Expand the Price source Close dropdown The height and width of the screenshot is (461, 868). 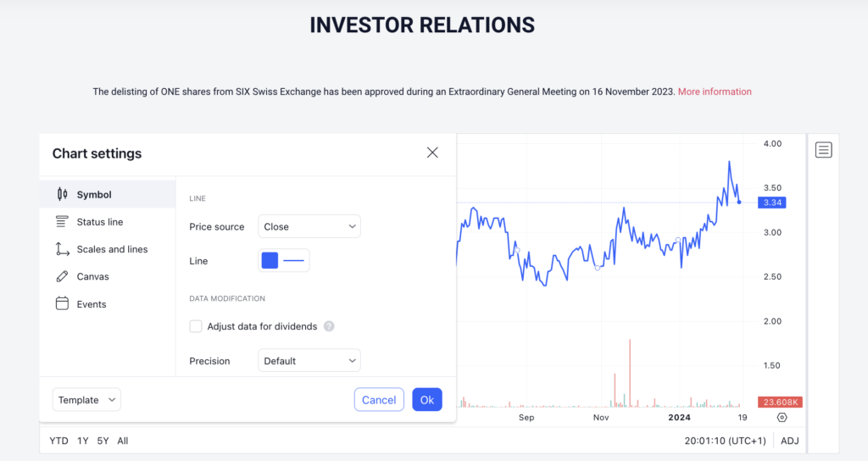[x=309, y=226]
